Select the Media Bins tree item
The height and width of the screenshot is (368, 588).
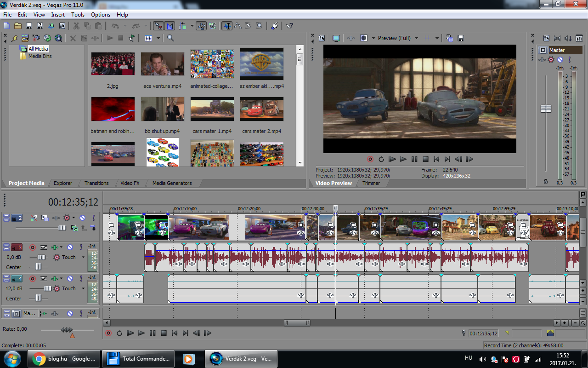tap(40, 56)
